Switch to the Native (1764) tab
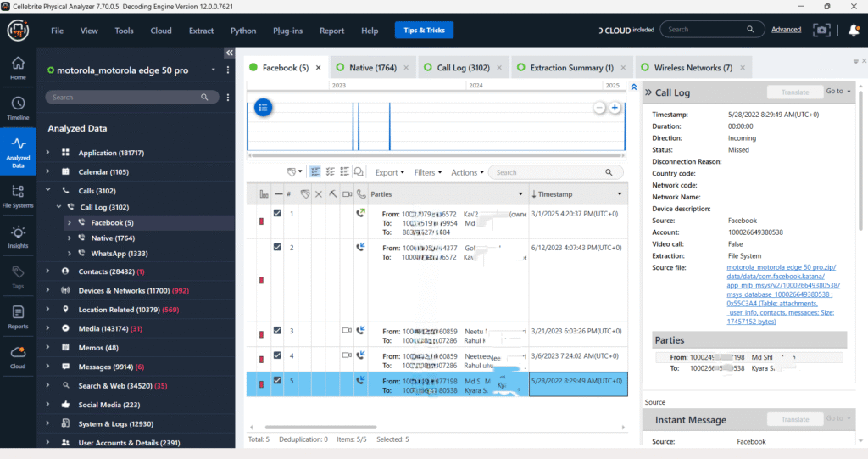 [x=373, y=68]
